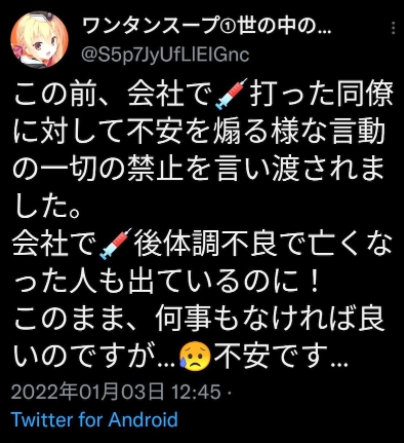Select the line った人も出ているのに！
The height and width of the screenshot is (443, 404).
[167, 282]
